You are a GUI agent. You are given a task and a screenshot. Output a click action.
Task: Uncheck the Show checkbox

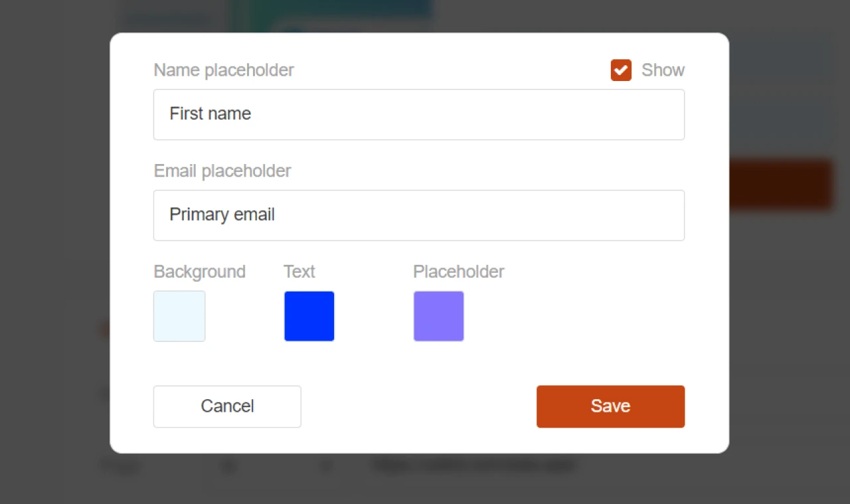(621, 70)
